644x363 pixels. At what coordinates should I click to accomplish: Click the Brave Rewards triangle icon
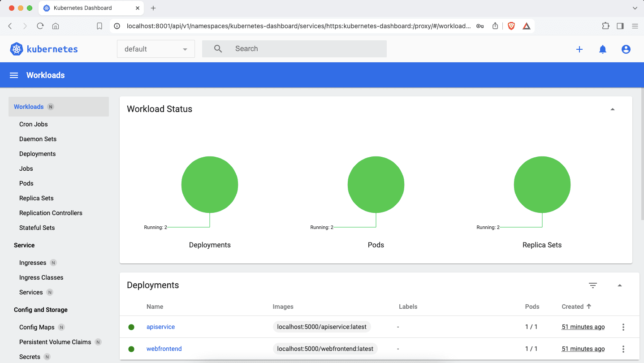pos(527,26)
